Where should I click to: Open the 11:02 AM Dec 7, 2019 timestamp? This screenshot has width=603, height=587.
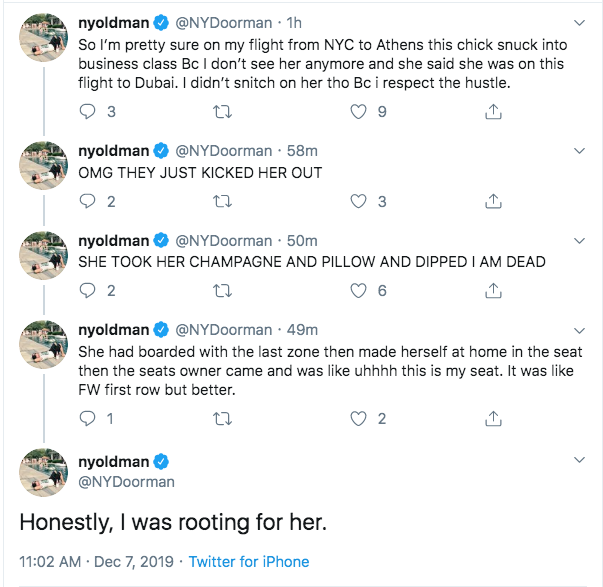94,562
